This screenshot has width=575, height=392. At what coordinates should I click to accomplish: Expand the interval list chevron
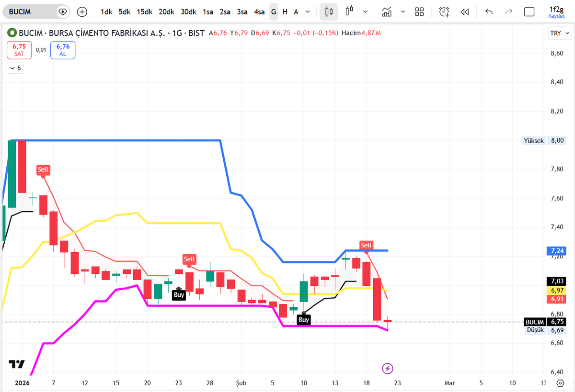(x=308, y=11)
